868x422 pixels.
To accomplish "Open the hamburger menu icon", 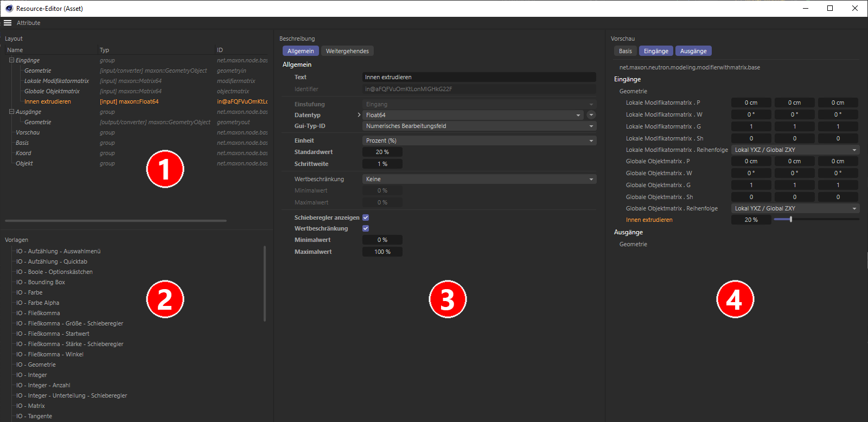I will click(8, 23).
